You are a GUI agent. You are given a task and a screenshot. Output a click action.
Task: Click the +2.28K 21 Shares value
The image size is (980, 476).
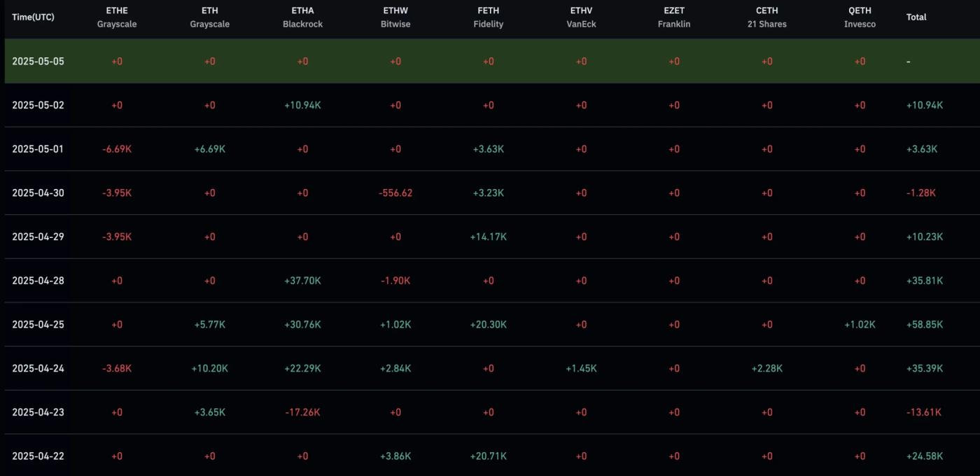click(x=766, y=368)
